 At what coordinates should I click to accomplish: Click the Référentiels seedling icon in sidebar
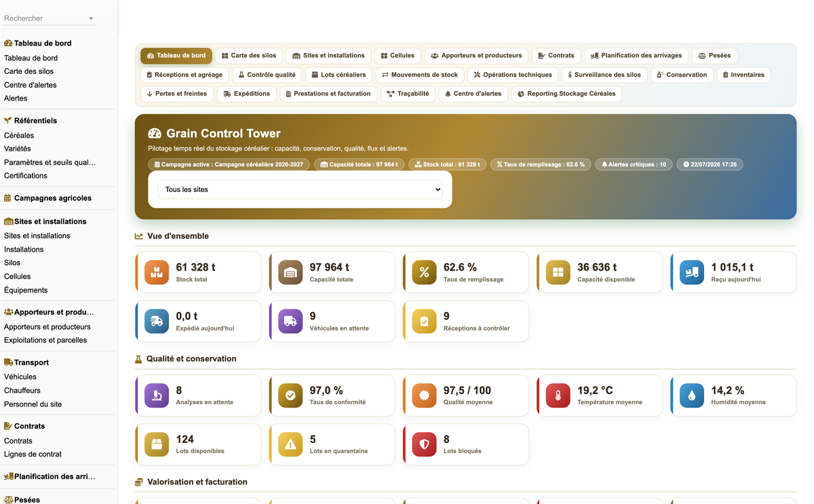(x=8, y=121)
